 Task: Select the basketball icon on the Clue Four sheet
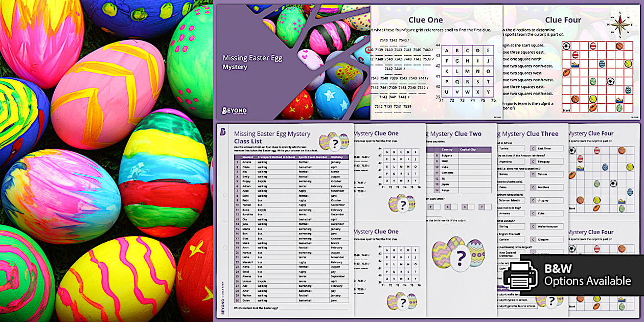[619, 46]
